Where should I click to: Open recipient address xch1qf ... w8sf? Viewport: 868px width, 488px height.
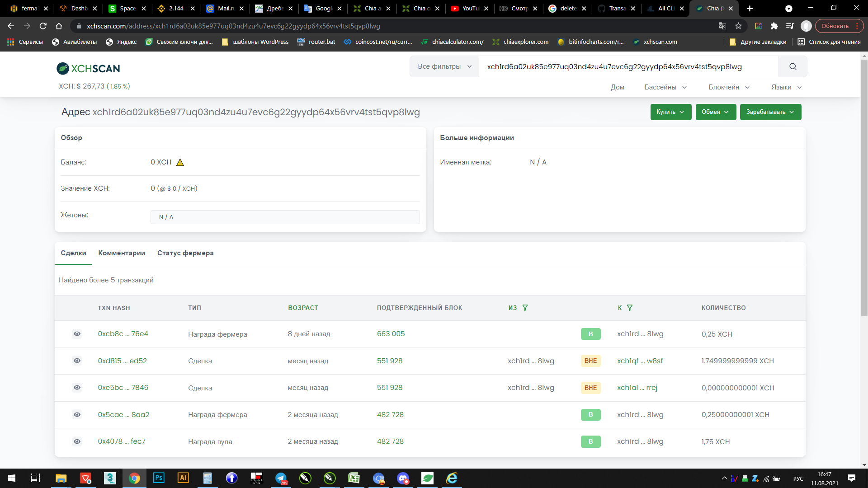click(640, 361)
